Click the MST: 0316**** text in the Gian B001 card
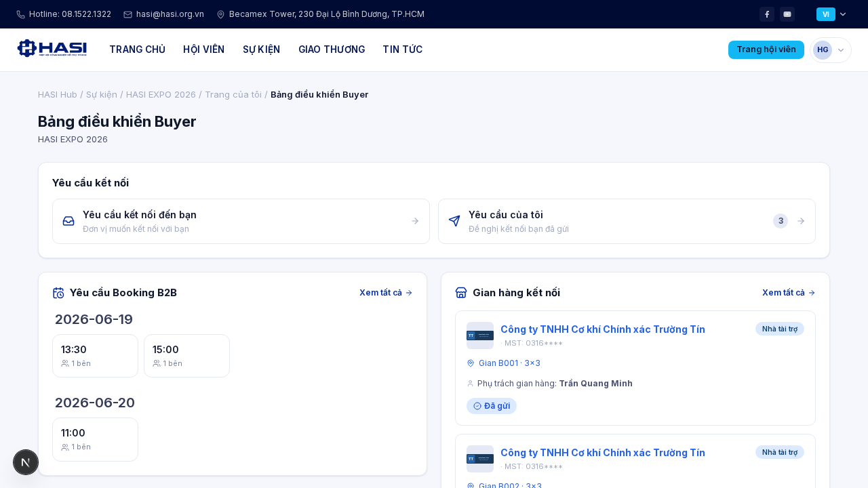868x488 pixels. (534, 344)
